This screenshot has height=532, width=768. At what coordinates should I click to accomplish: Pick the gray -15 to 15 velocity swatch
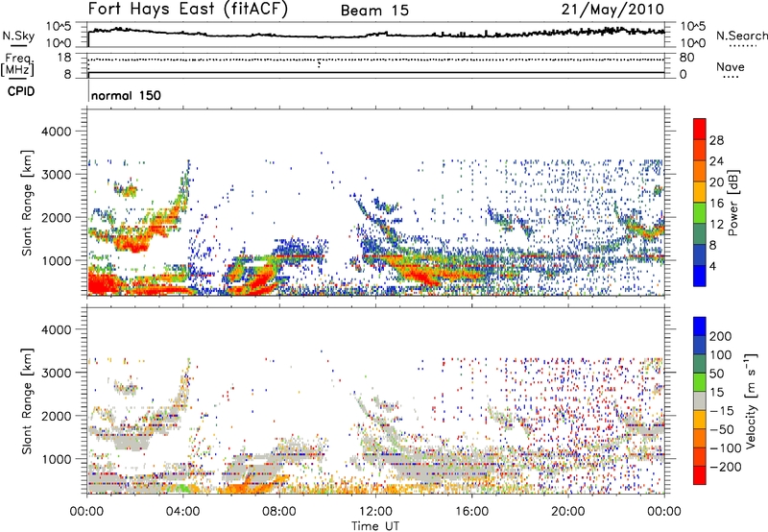click(700, 400)
